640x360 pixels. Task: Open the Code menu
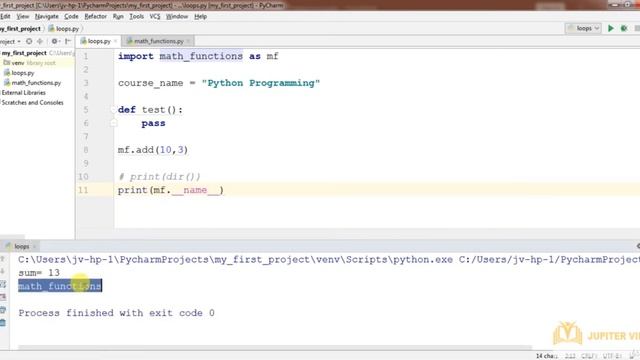(71, 16)
